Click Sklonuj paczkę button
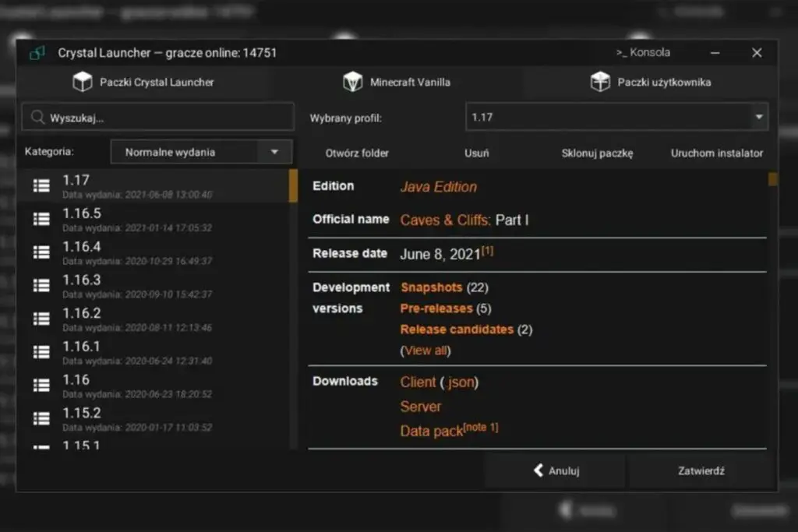Viewport: 798px width, 532px height. tap(597, 153)
